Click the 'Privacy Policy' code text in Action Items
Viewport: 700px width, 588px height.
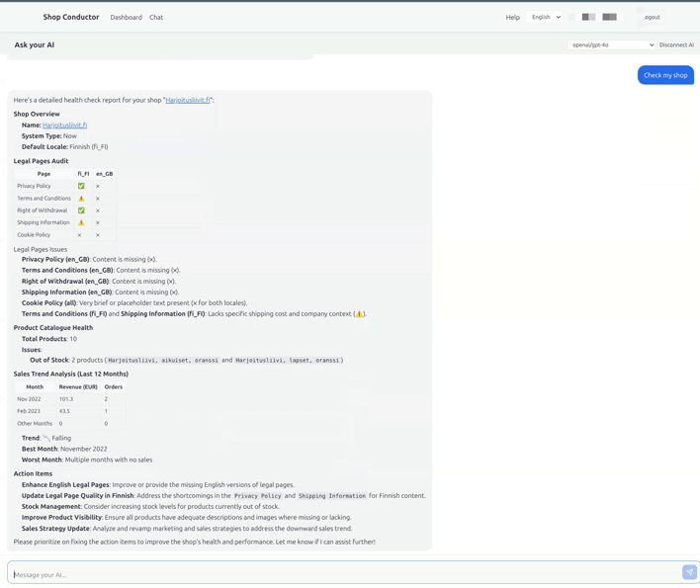pos(258,496)
